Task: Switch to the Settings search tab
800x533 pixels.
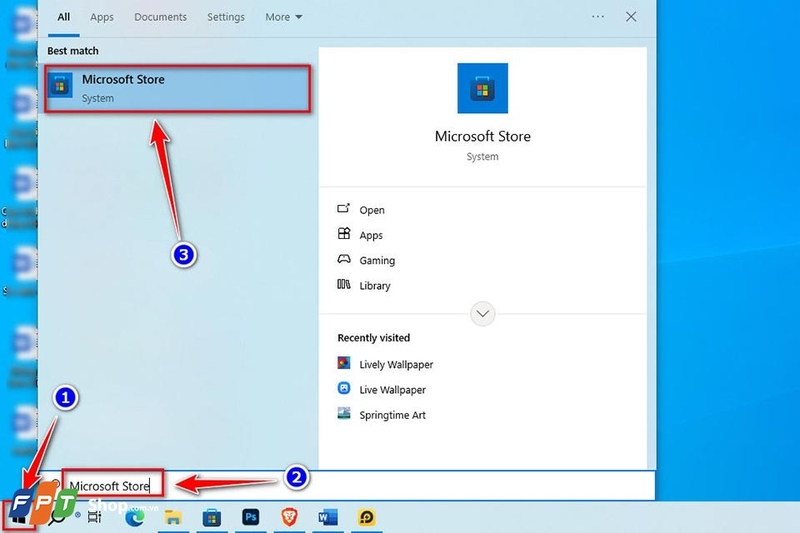Action: point(226,17)
